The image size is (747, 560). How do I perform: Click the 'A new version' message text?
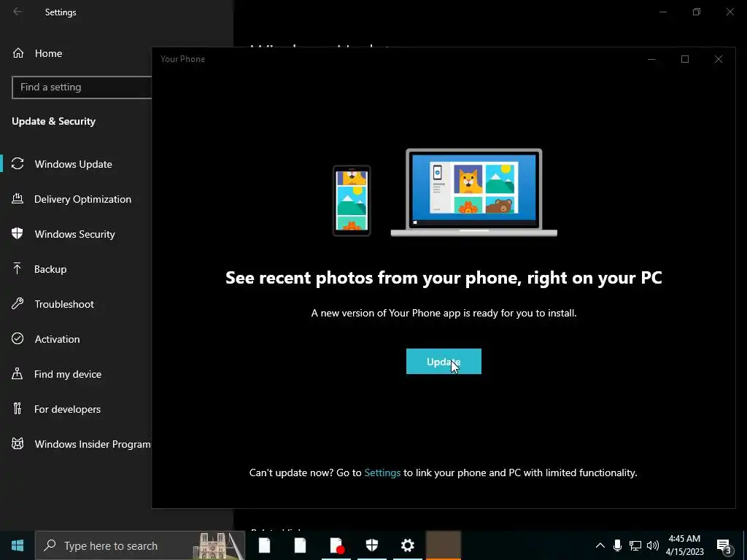click(444, 313)
